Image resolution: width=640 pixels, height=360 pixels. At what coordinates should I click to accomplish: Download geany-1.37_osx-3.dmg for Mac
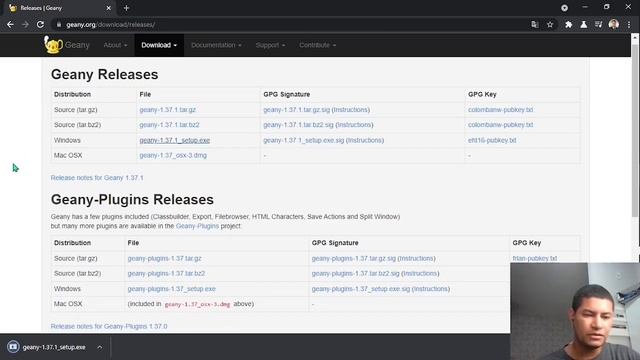pos(173,155)
